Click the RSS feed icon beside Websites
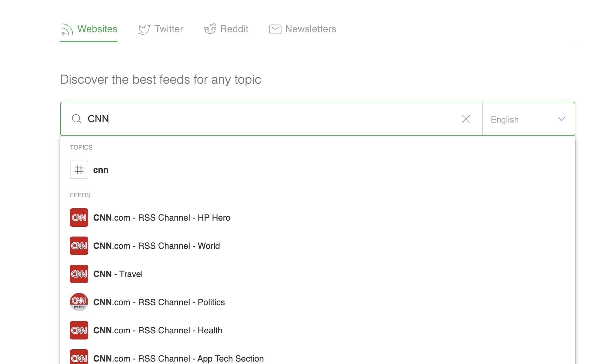614x364 pixels. [x=67, y=29]
